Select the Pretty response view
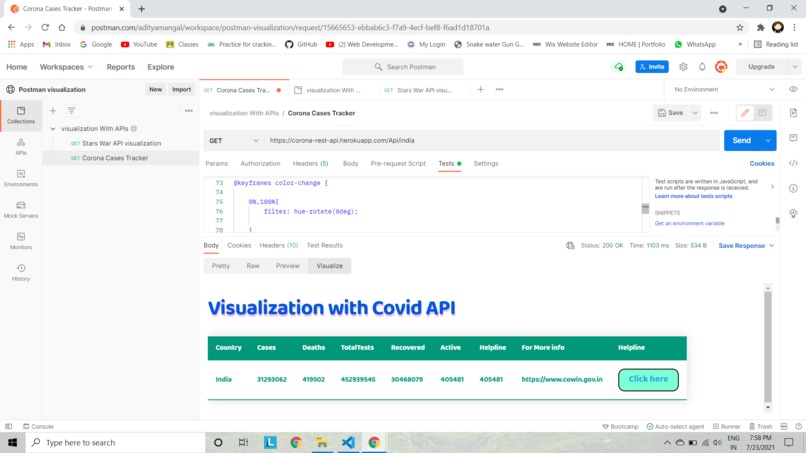Screen dimensions: 806x453 coord(221,266)
